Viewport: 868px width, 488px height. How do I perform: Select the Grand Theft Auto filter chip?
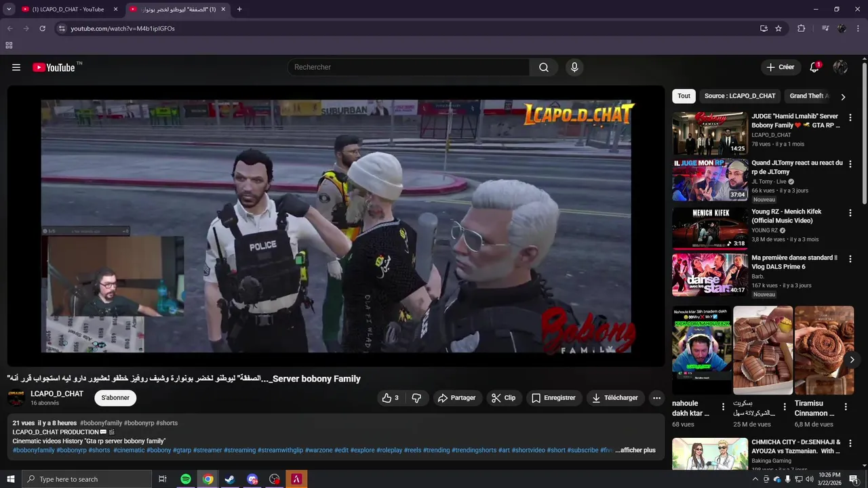click(x=810, y=96)
